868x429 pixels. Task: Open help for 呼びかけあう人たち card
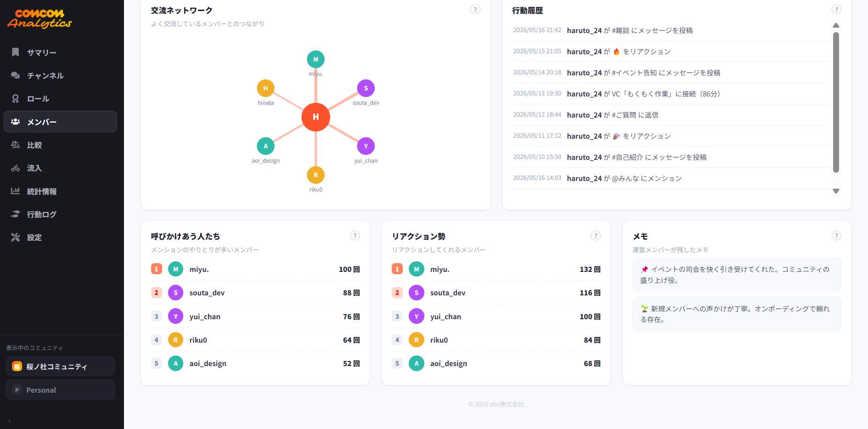pos(355,236)
